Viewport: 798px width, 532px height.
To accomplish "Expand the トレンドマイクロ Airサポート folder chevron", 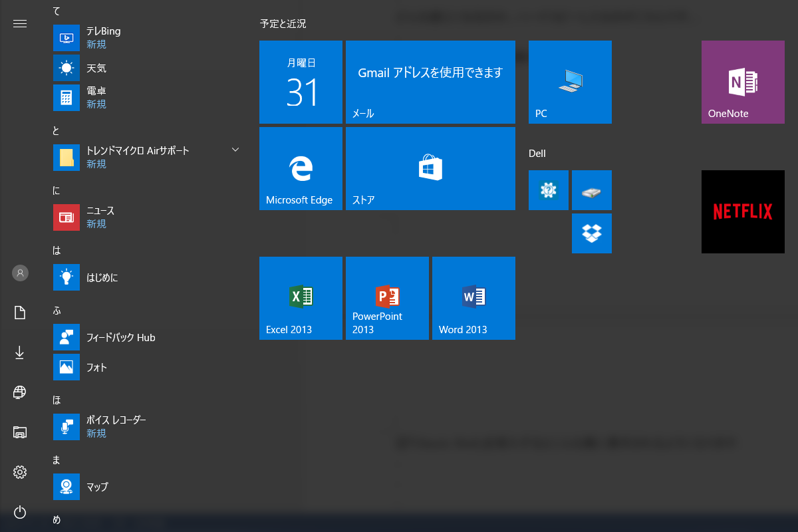I will pyautogui.click(x=235, y=150).
